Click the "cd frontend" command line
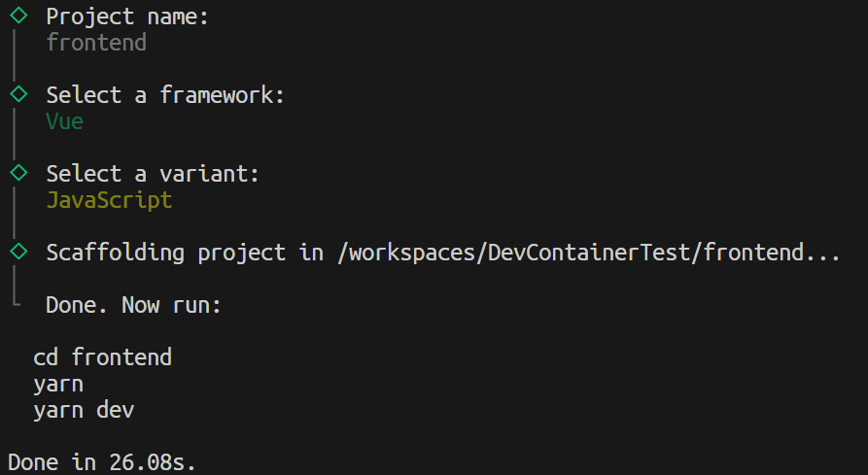 point(102,357)
